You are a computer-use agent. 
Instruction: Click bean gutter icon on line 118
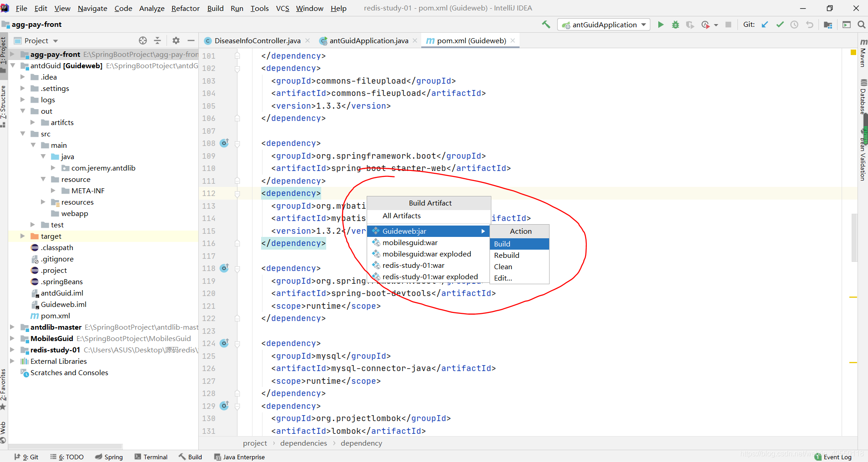pos(224,268)
